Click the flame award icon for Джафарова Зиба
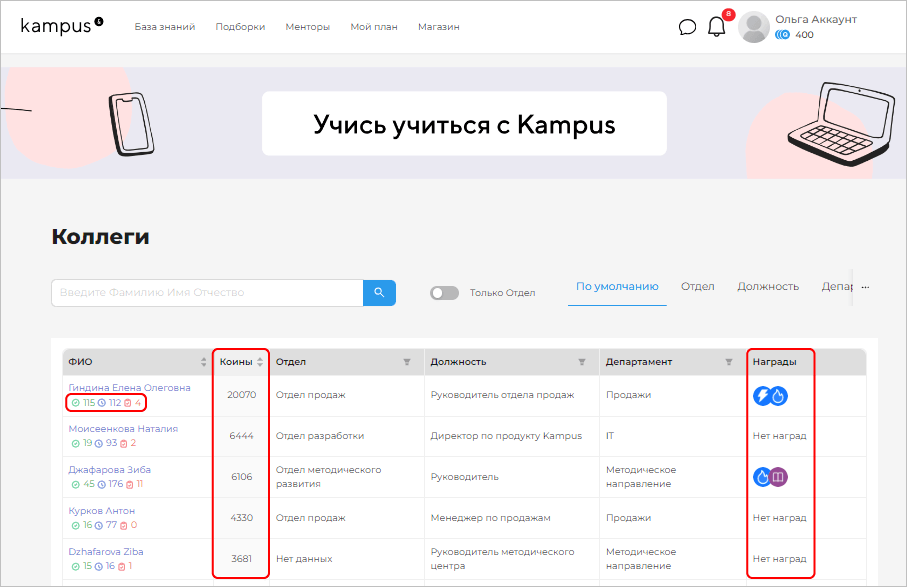 point(760,477)
